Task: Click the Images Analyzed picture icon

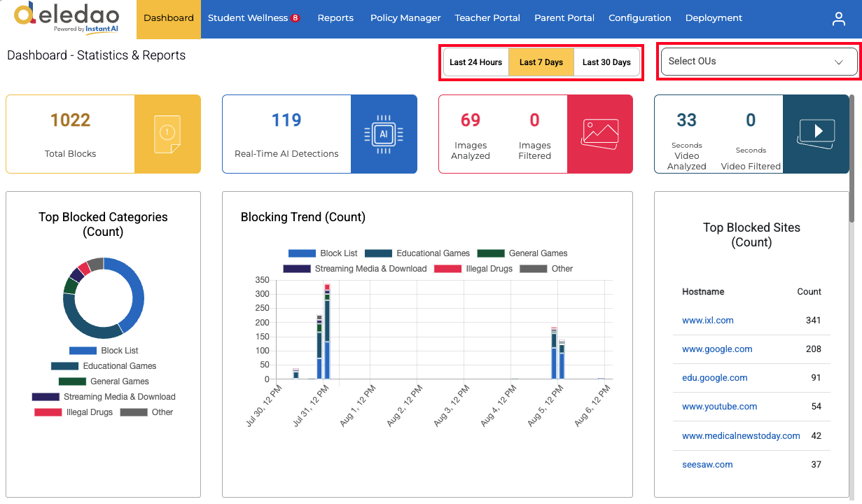Action: pyautogui.click(x=600, y=134)
